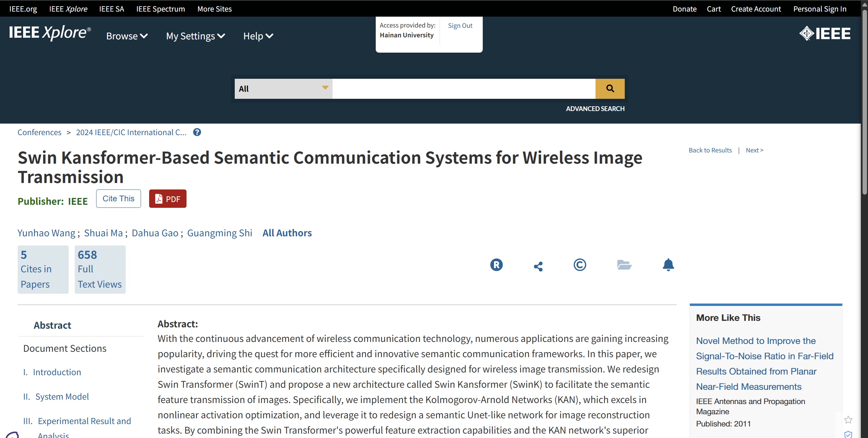Click the star icon at bottom right
The width and height of the screenshot is (868, 438).
tap(848, 420)
